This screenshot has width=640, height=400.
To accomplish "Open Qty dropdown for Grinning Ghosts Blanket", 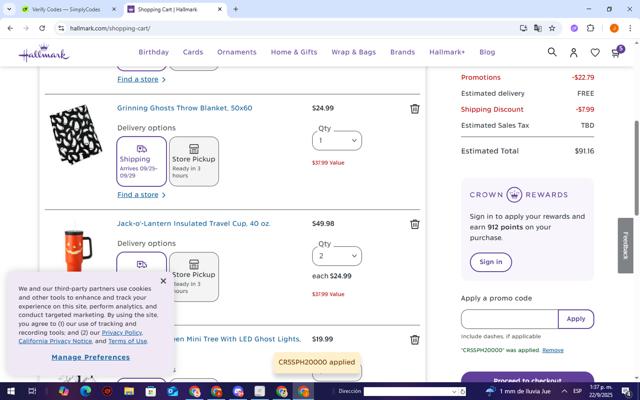I will coord(337,140).
